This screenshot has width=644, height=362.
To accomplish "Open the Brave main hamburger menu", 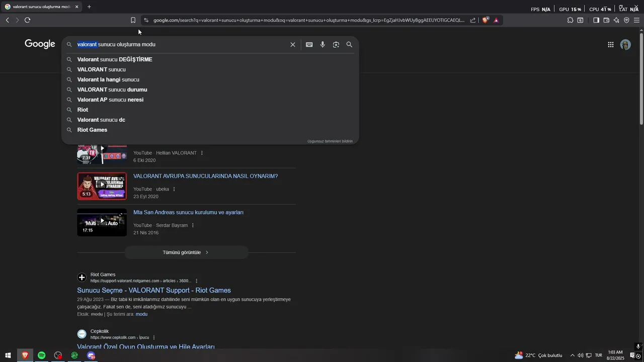I will [x=636, y=20].
